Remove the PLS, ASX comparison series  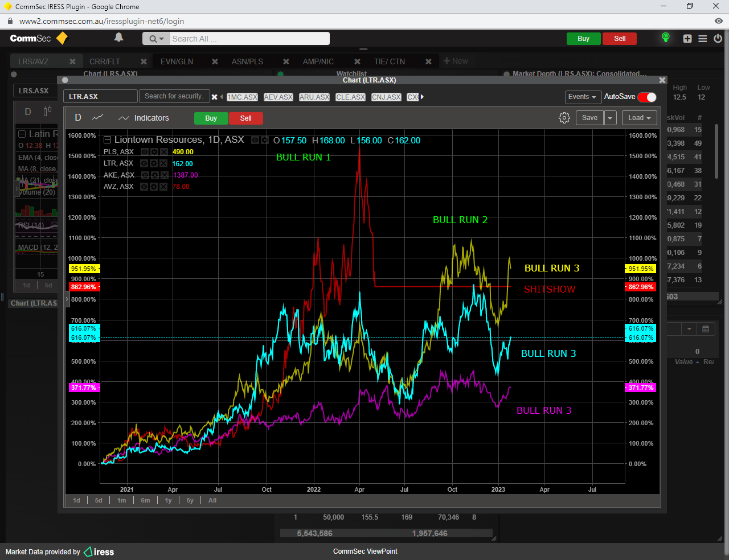click(163, 152)
